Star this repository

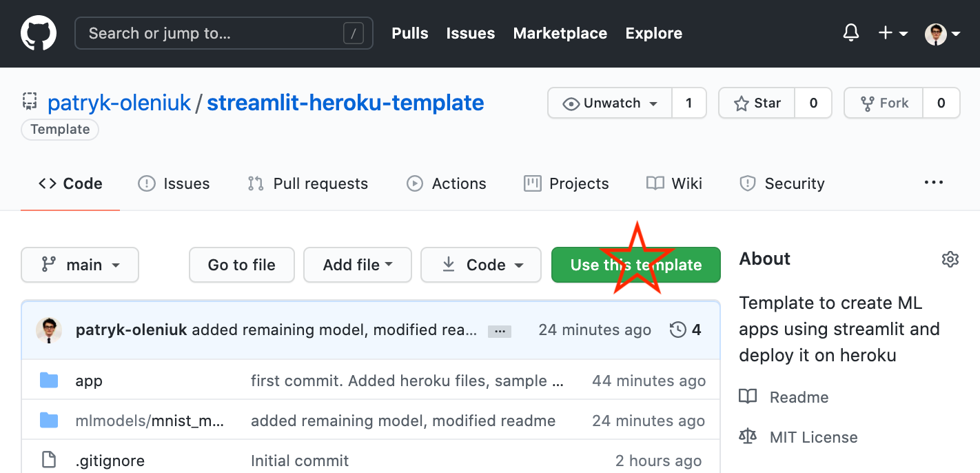(757, 103)
